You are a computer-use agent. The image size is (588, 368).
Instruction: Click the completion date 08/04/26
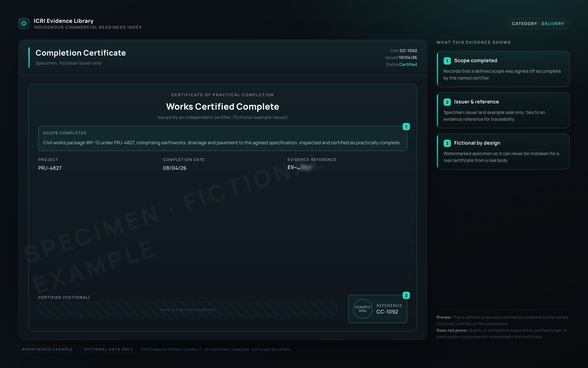(x=174, y=168)
